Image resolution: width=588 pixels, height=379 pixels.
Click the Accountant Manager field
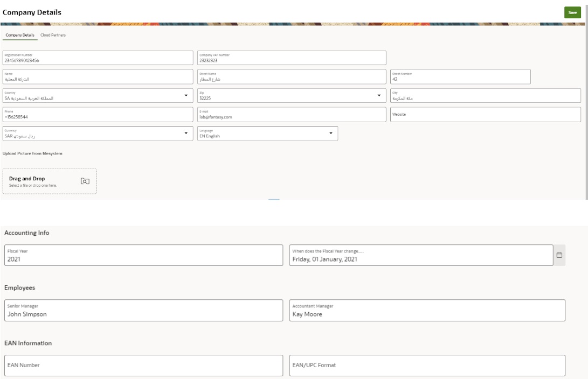[x=427, y=310]
